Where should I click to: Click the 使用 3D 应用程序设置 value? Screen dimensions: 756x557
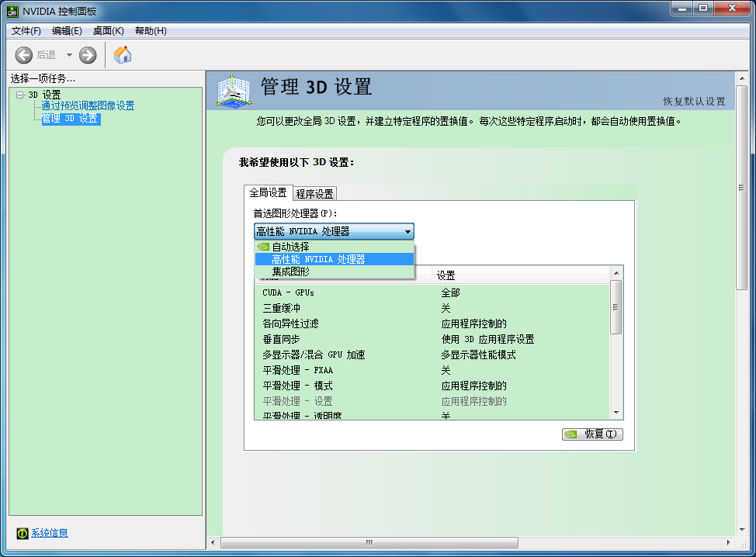(487, 339)
